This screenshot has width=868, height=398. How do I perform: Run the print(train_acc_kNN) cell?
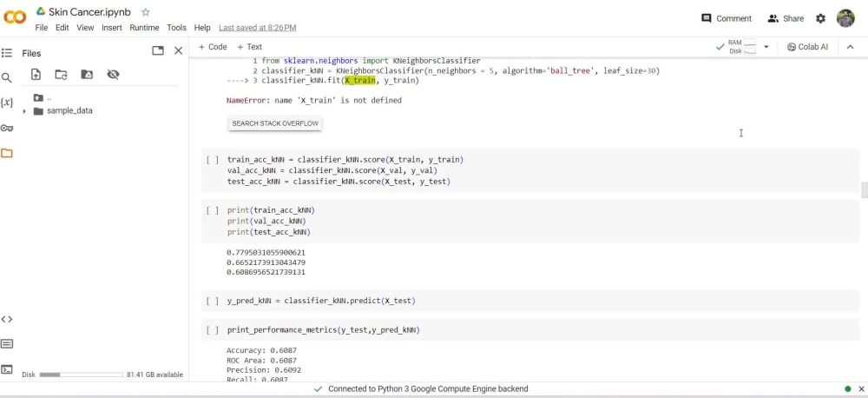213,210
